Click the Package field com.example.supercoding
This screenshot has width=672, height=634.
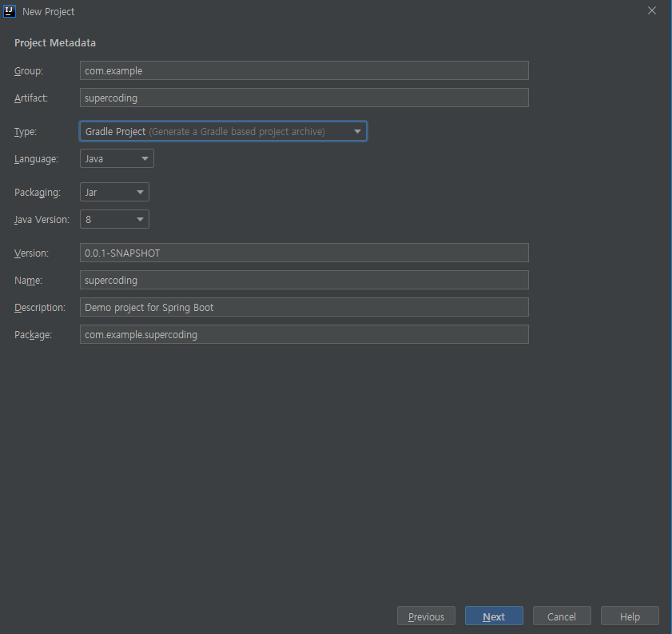[x=304, y=334]
